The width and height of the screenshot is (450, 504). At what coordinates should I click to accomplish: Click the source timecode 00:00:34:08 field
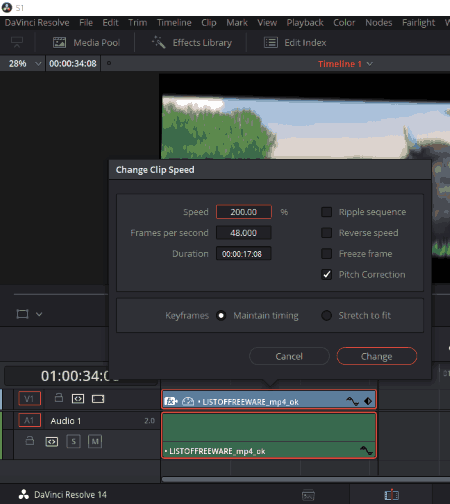point(73,63)
